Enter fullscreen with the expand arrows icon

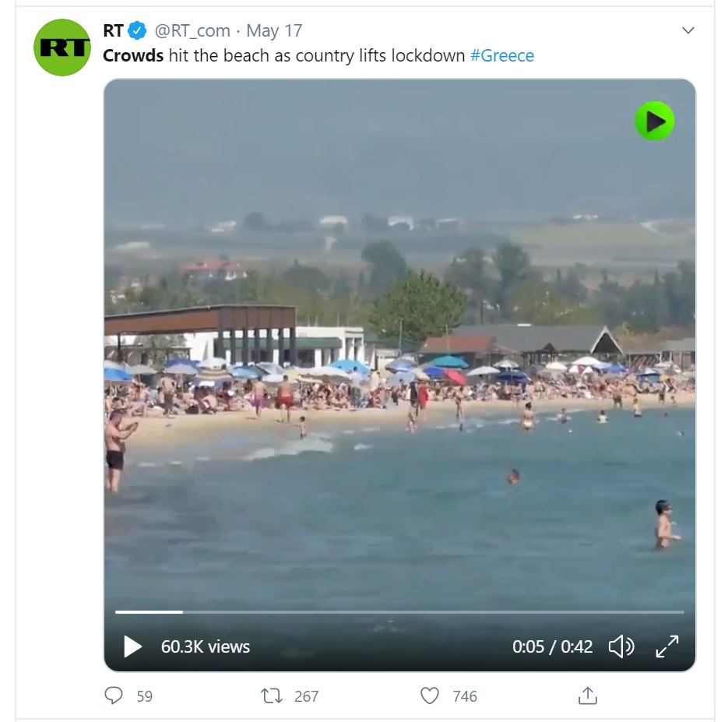pos(667,646)
